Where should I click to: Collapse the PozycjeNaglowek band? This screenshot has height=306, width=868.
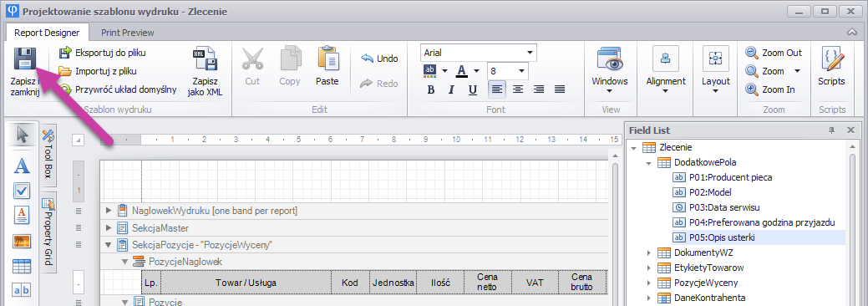[124, 262]
